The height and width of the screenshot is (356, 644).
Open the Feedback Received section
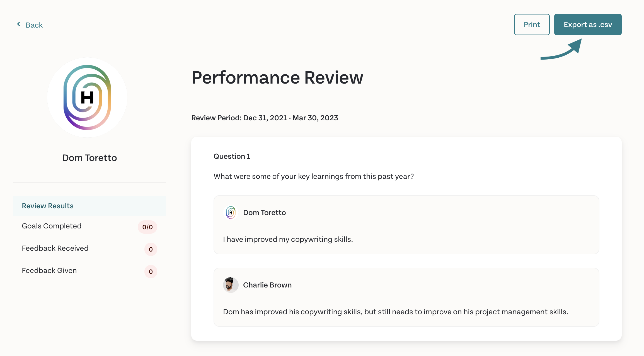click(x=89, y=248)
